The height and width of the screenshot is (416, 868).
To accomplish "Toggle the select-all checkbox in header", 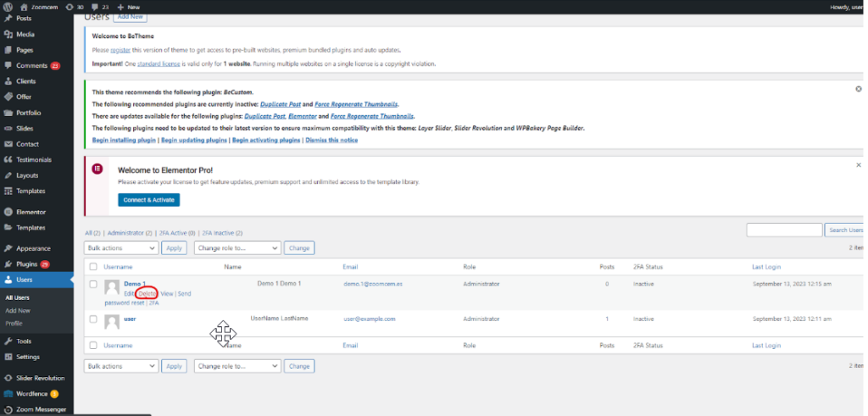I will 92,267.
